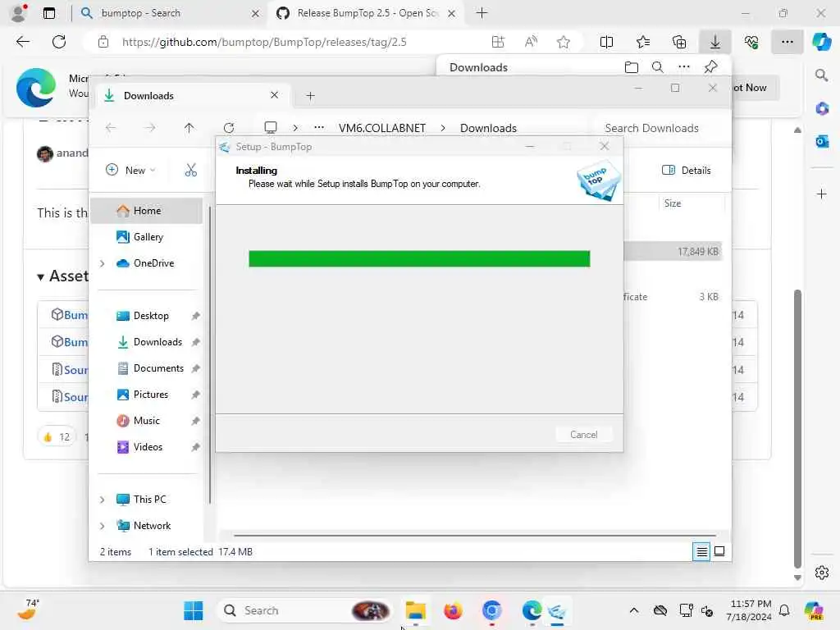The height and width of the screenshot is (630, 840).
Task: Expand the Network tree node
Action: pyautogui.click(x=102, y=526)
